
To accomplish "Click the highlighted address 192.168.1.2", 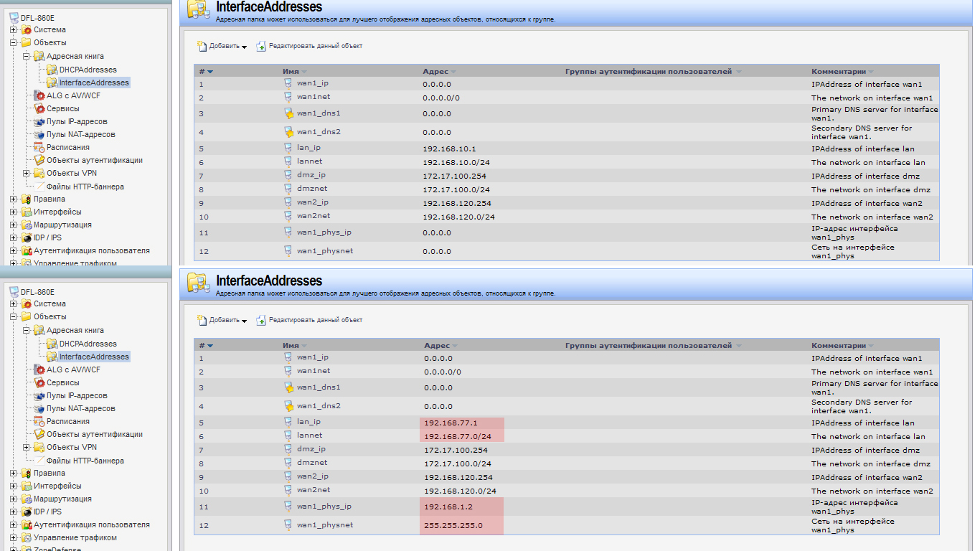I will pyautogui.click(x=448, y=507).
